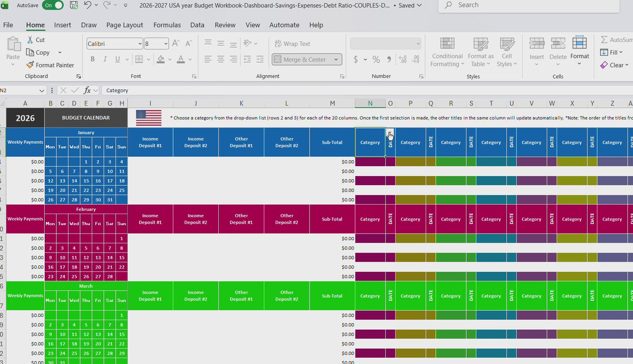Activate the Format Painter
Screen dimensions: 633x364
click(x=51, y=65)
